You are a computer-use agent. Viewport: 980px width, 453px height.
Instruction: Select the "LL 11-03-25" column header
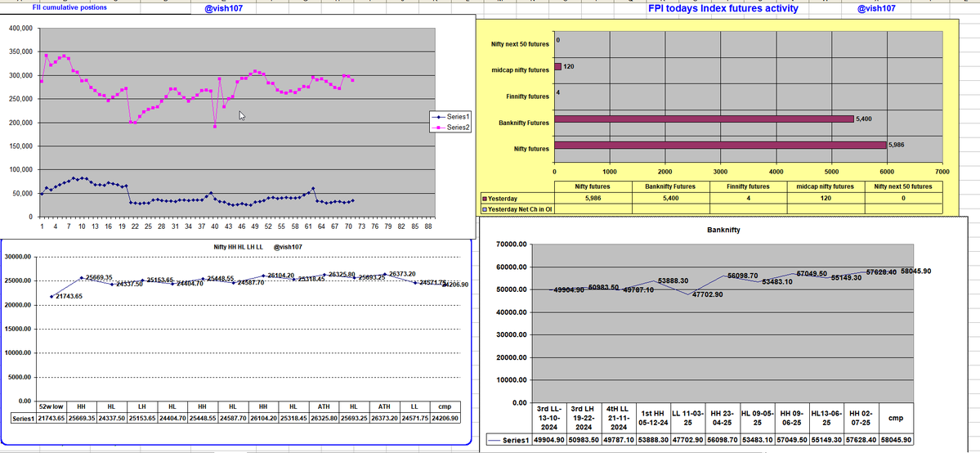pyautogui.click(x=687, y=418)
